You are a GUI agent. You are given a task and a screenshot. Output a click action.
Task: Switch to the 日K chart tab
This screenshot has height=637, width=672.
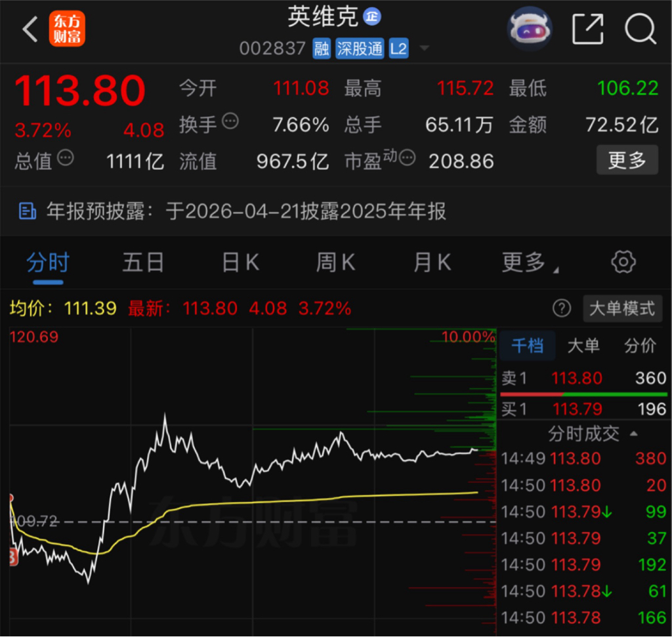[x=241, y=262]
